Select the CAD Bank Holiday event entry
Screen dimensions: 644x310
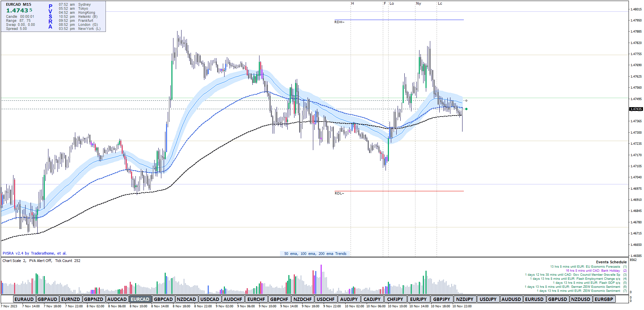pos(593,271)
